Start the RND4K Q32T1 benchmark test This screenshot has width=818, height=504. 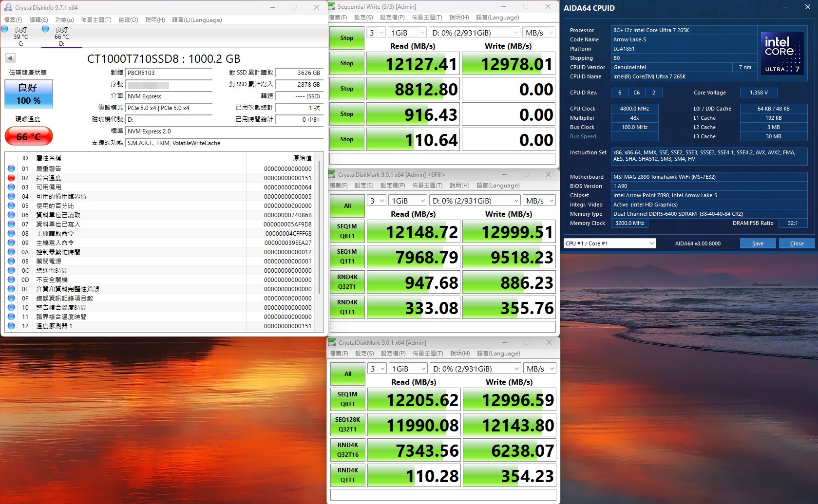347,281
